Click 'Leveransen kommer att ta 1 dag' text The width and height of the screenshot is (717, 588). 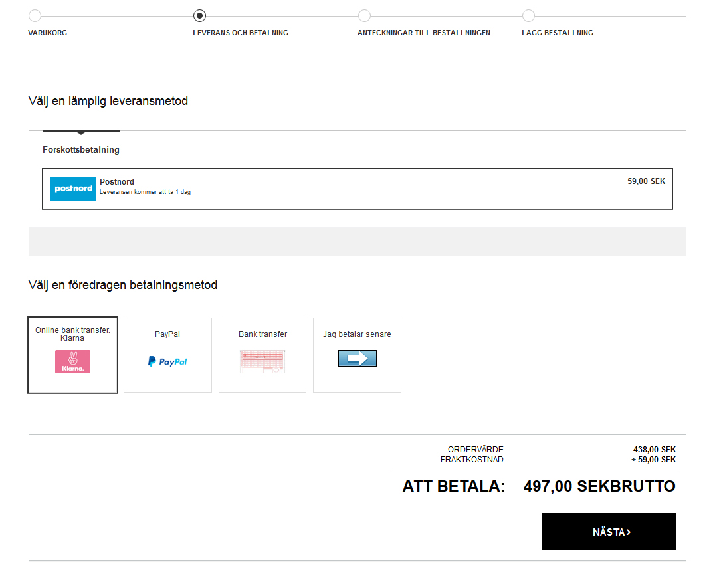(x=145, y=193)
